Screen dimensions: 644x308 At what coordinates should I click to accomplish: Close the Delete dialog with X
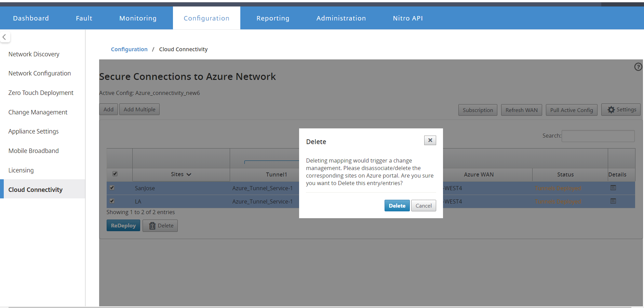pyautogui.click(x=430, y=140)
